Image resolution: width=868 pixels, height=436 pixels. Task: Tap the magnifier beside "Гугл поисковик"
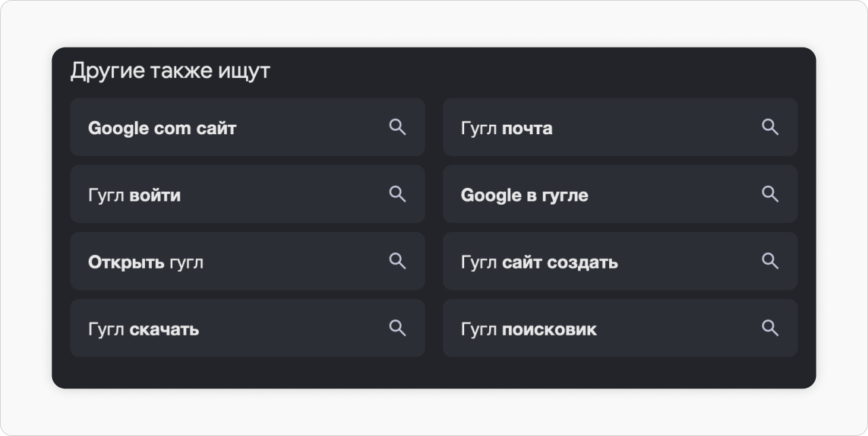770,328
